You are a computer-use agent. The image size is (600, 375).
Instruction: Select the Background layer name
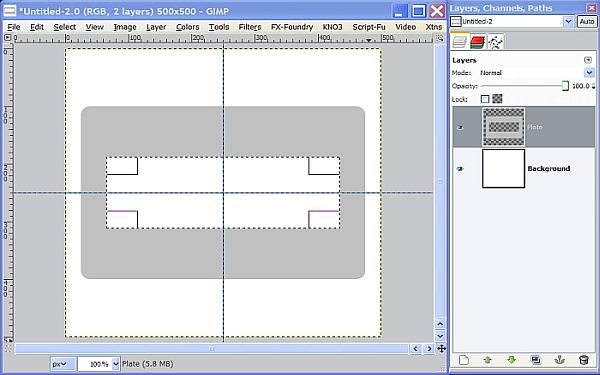(x=549, y=169)
